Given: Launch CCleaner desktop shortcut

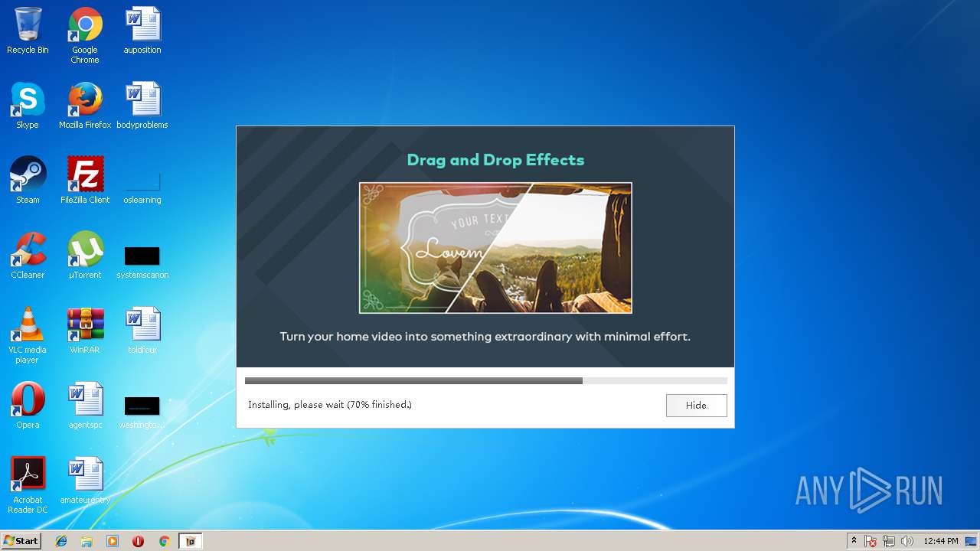Looking at the screenshot, I should 28,256.
